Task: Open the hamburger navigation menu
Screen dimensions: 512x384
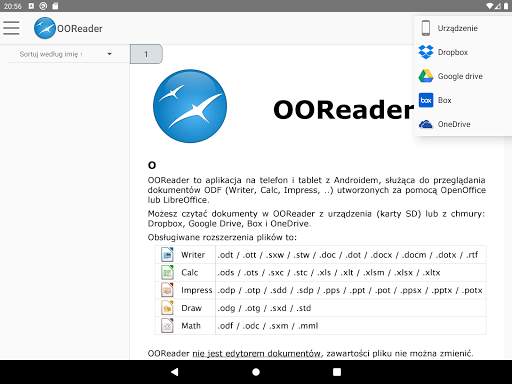Action: [11, 28]
